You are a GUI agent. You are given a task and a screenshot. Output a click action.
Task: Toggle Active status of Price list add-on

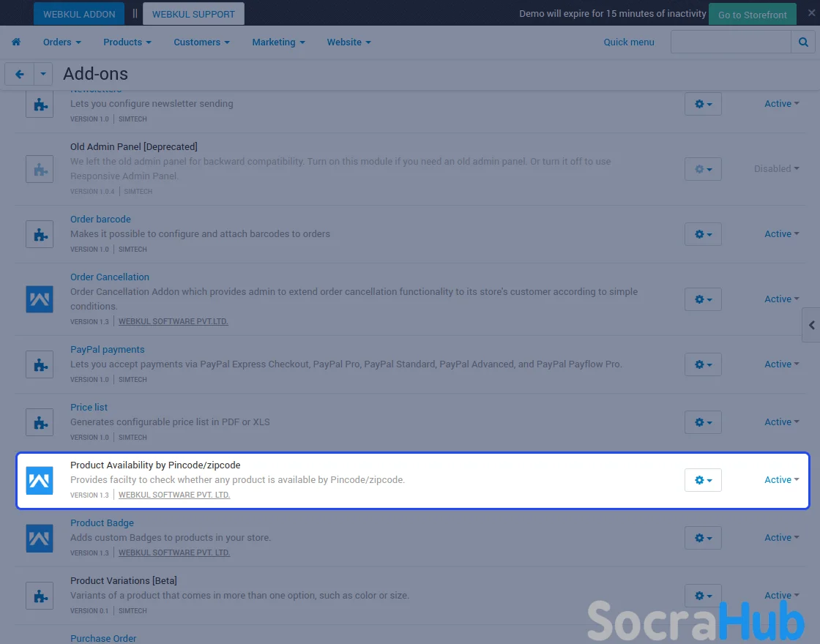(x=781, y=422)
